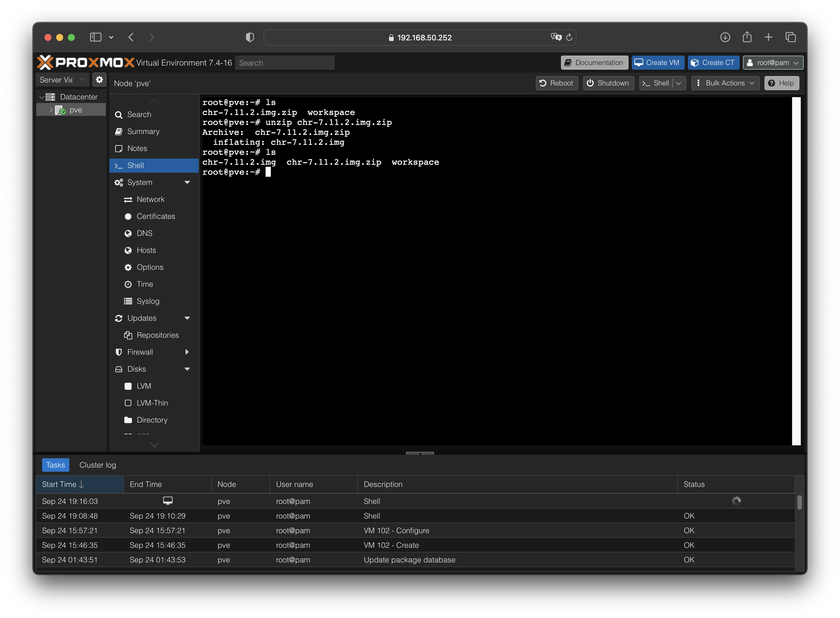The height and width of the screenshot is (618, 840).
Task: Click the Create VM button
Action: [x=657, y=63]
